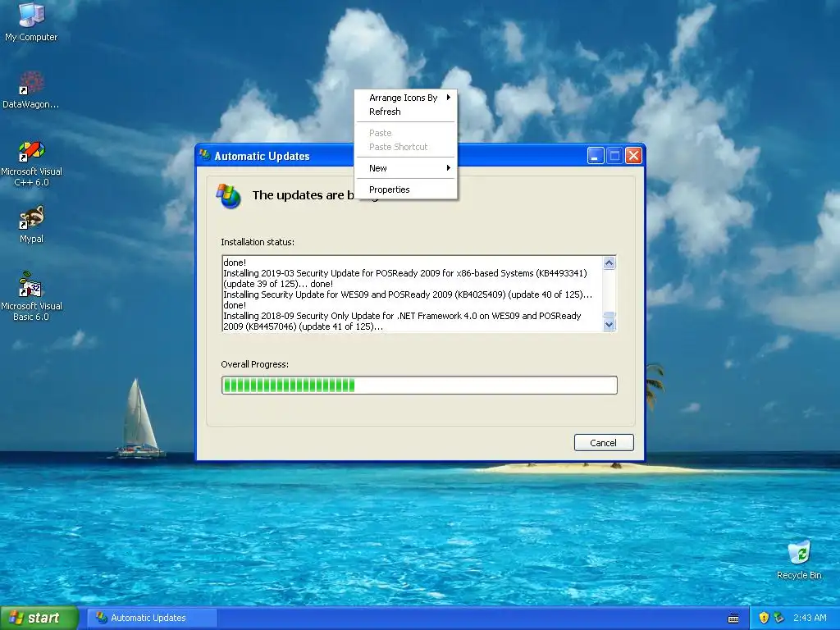Click the Overall Progress bar

pyautogui.click(x=419, y=386)
